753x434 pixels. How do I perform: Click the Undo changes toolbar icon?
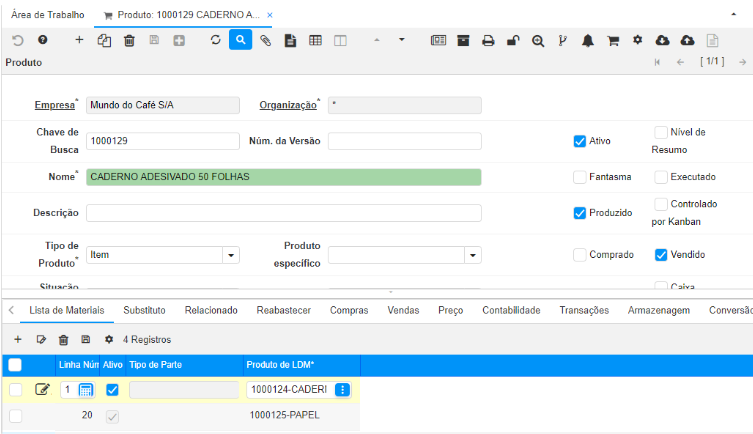tap(17, 40)
